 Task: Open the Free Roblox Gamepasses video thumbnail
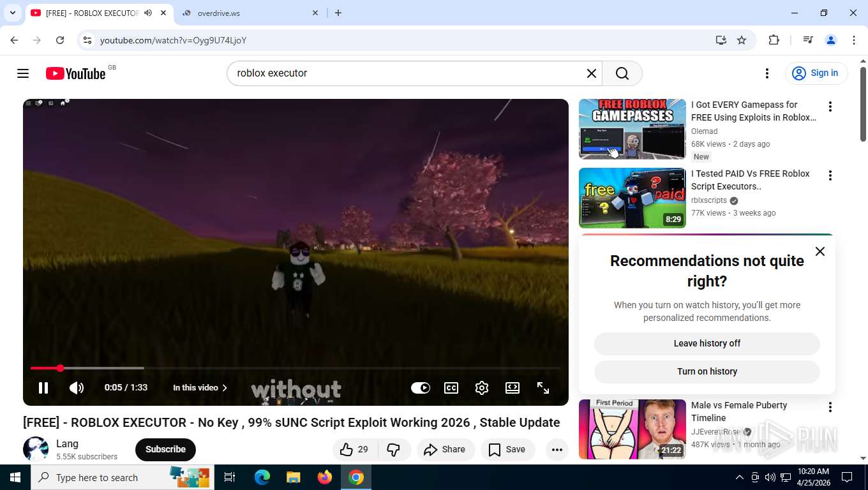[632, 129]
